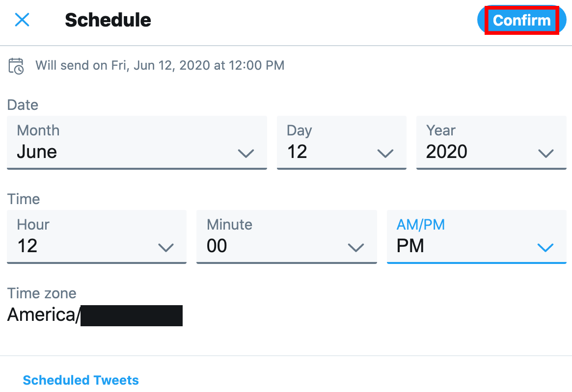This screenshot has height=392, width=572.
Task: View your Scheduled Tweets
Action: point(81,380)
